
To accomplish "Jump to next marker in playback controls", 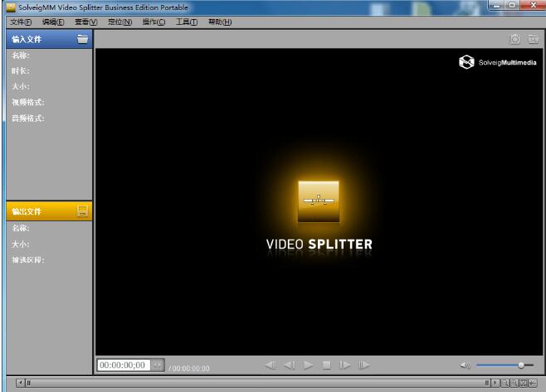I will coord(364,365).
